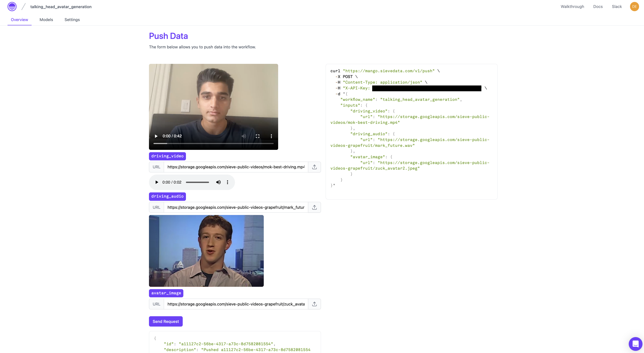Image resolution: width=644 pixels, height=353 pixels.
Task: Click the Send Request button
Action: point(166,321)
